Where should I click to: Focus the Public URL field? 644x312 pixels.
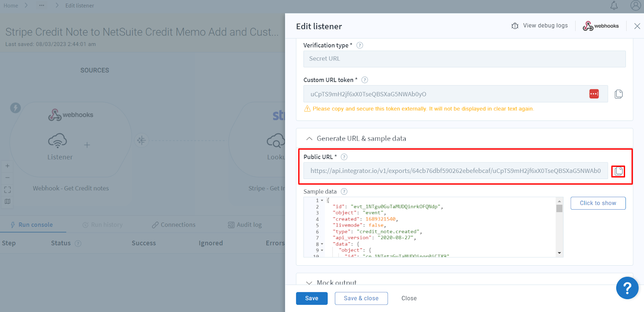[x=456, y=171]
